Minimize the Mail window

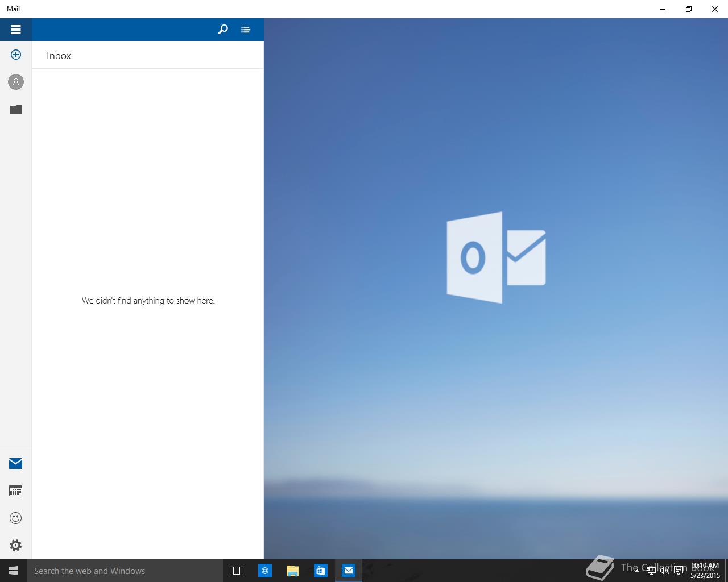663,9
